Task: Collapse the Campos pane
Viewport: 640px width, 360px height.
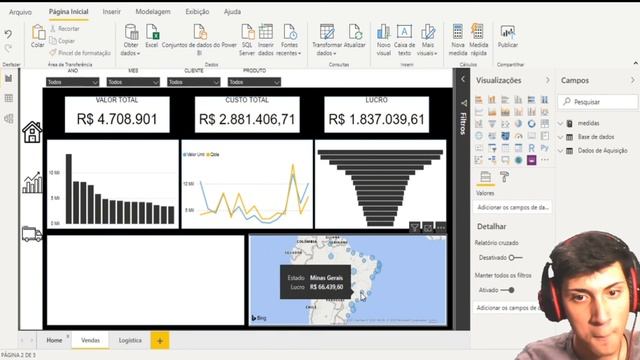Action: [x=633, y=80]
